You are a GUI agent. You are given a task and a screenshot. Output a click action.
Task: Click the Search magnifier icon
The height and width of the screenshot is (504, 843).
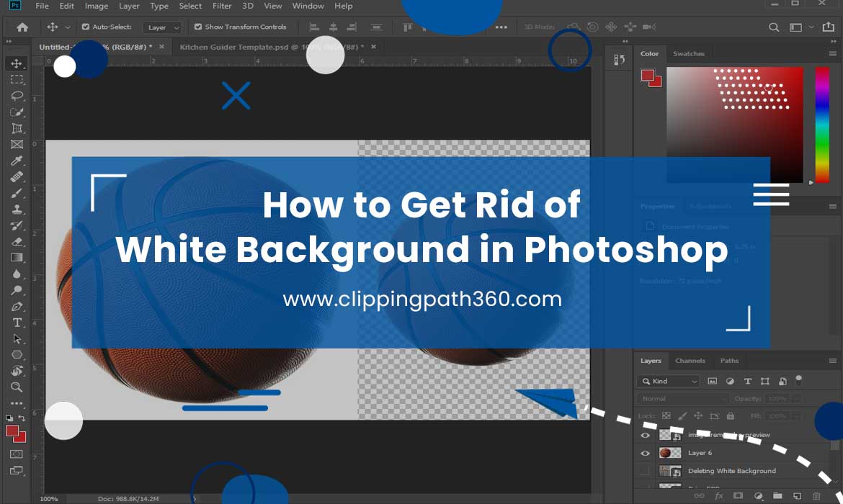(774, 27)
